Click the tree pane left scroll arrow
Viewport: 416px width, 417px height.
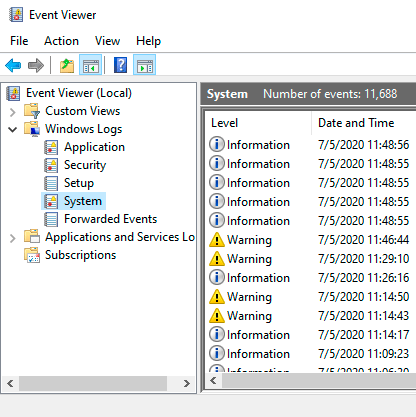(10, 383)
